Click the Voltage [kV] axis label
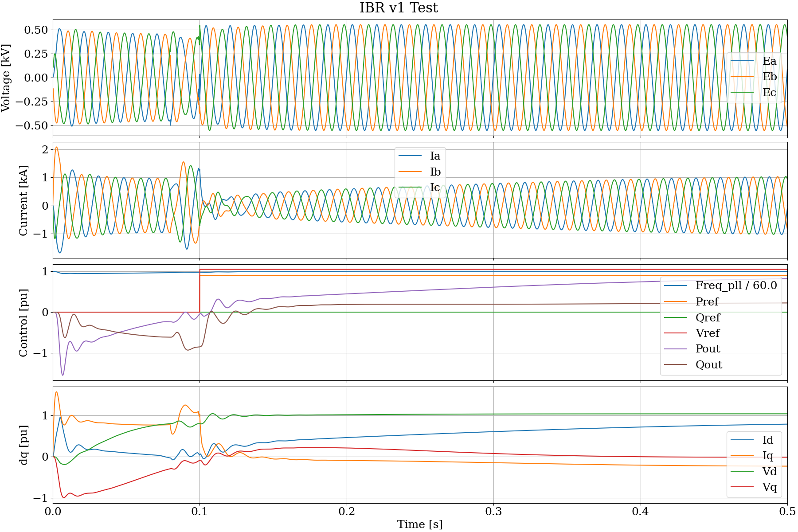Image resolution: width=798 pixels, height=532 pixels. pyautogui.click(x=6, y=78)
